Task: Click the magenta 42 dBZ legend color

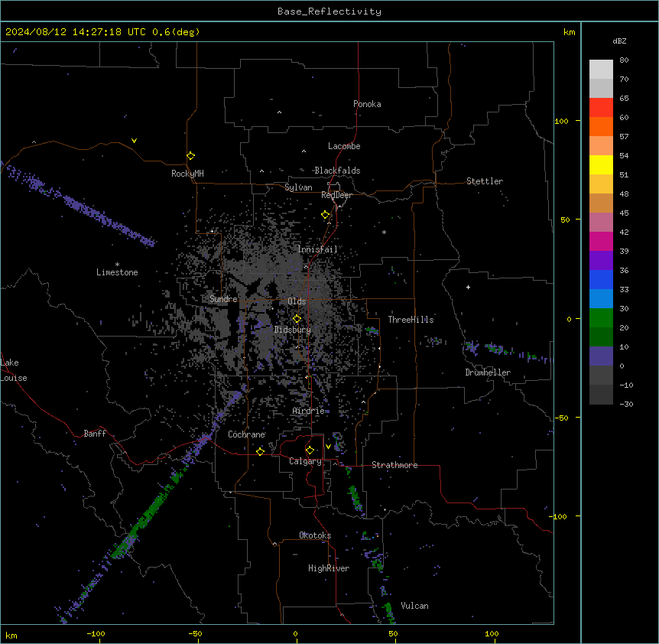Action: click(x=601, y=241)
